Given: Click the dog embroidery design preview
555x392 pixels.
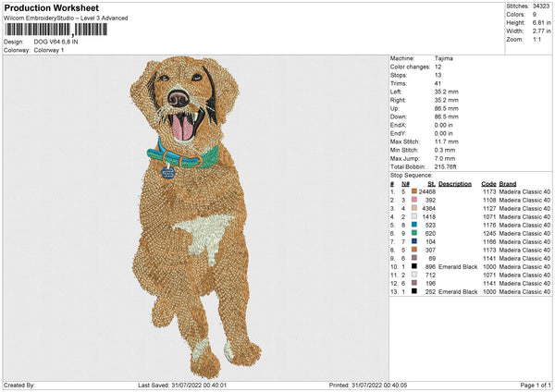Looking at the screenshot, I should point(194,213).
